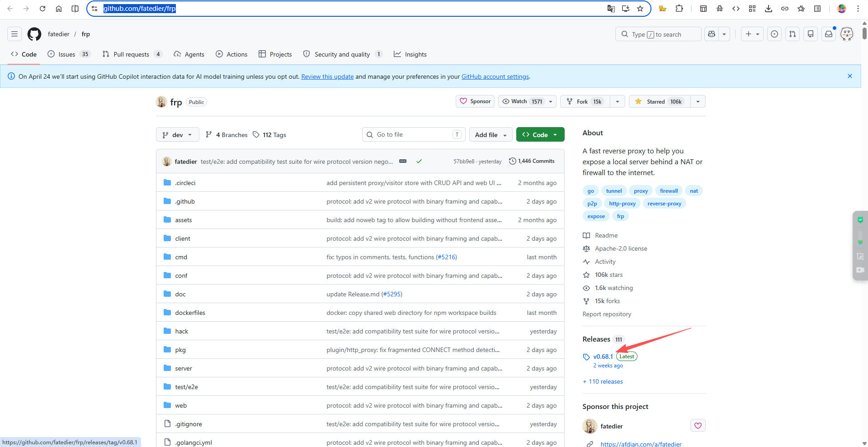Switch to the Issues tab

69,54
